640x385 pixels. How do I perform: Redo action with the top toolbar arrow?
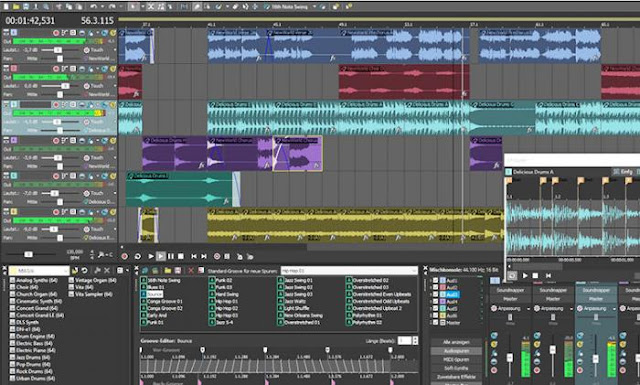click(112, 7)
